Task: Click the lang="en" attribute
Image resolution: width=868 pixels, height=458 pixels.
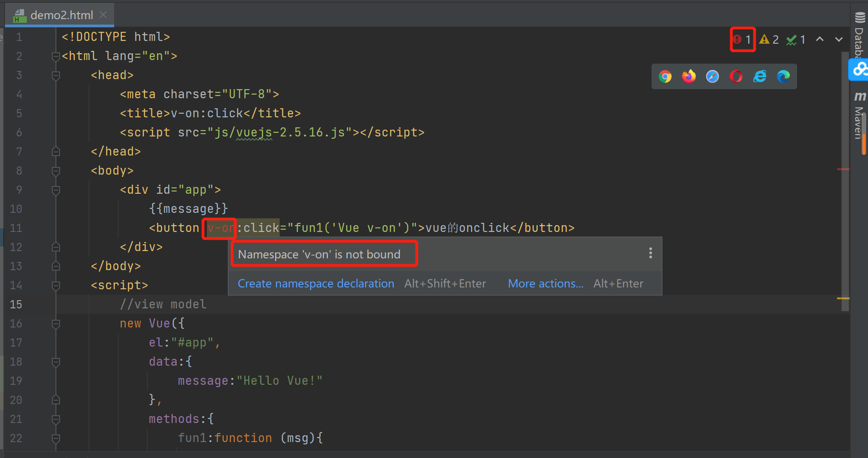Action: click(137, 56)
